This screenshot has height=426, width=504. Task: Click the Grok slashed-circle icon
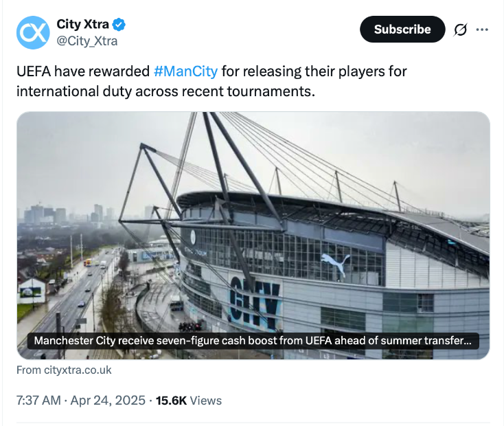click(460, 30)
